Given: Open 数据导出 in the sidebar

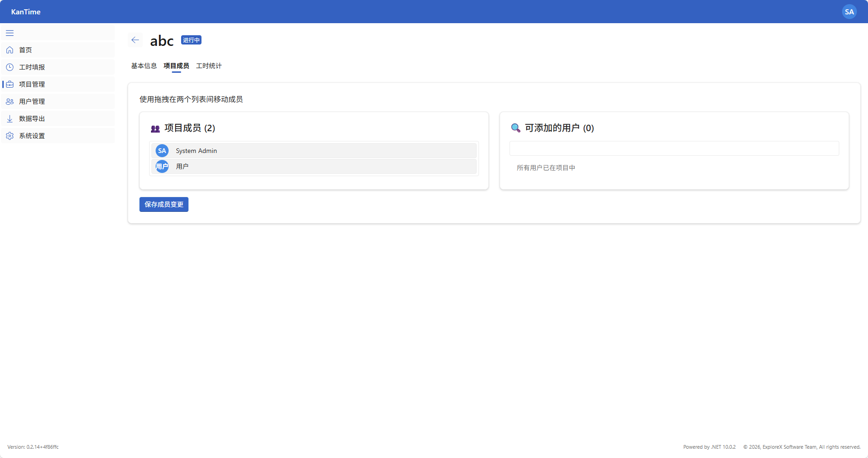Looking at the screenshot, I should [32, 119].
